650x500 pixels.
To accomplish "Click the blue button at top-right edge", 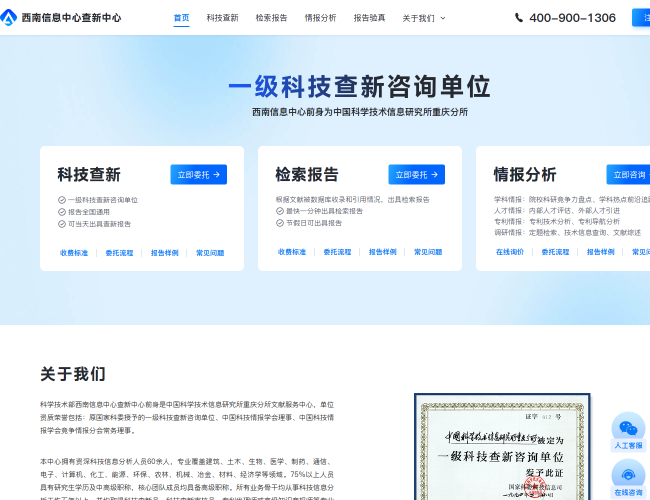I will [x=641, y=18].
